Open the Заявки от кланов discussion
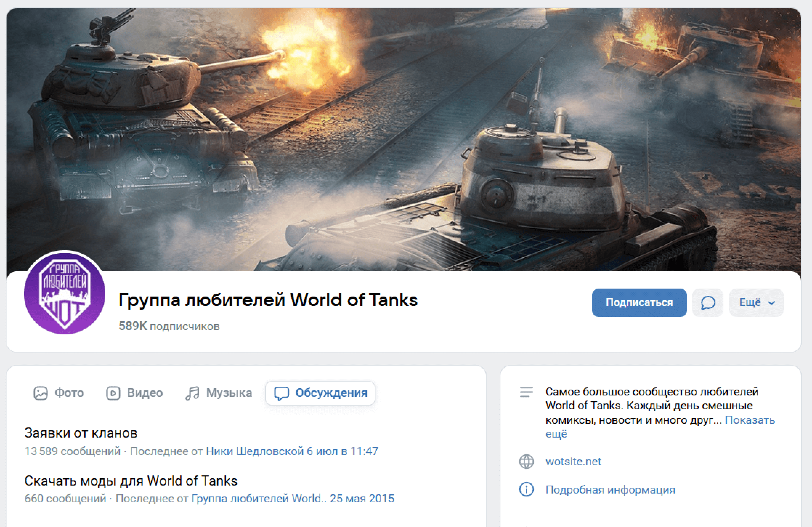This screenshot has width=812, height=527. point(81,433)
